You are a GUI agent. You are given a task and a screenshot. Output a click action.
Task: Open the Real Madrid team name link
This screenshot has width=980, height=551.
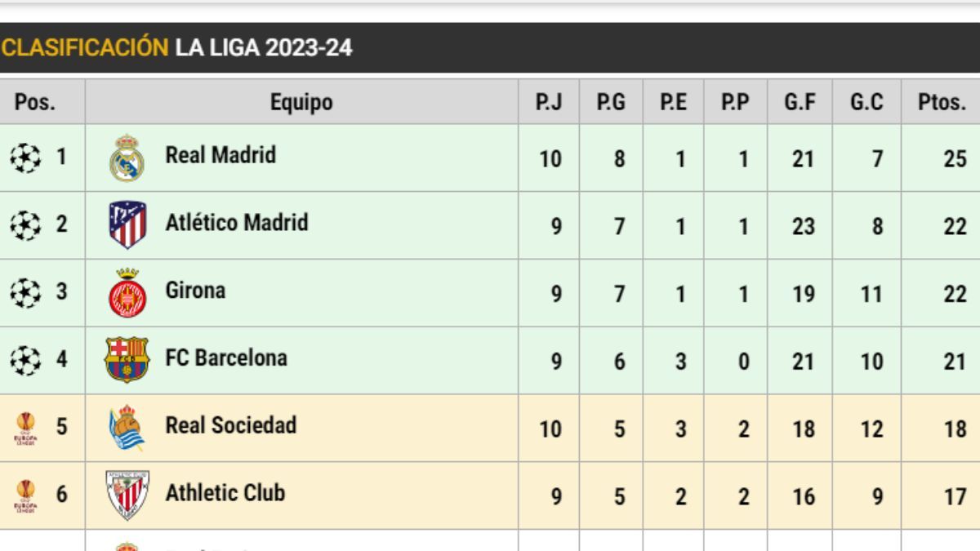point(220,155)
